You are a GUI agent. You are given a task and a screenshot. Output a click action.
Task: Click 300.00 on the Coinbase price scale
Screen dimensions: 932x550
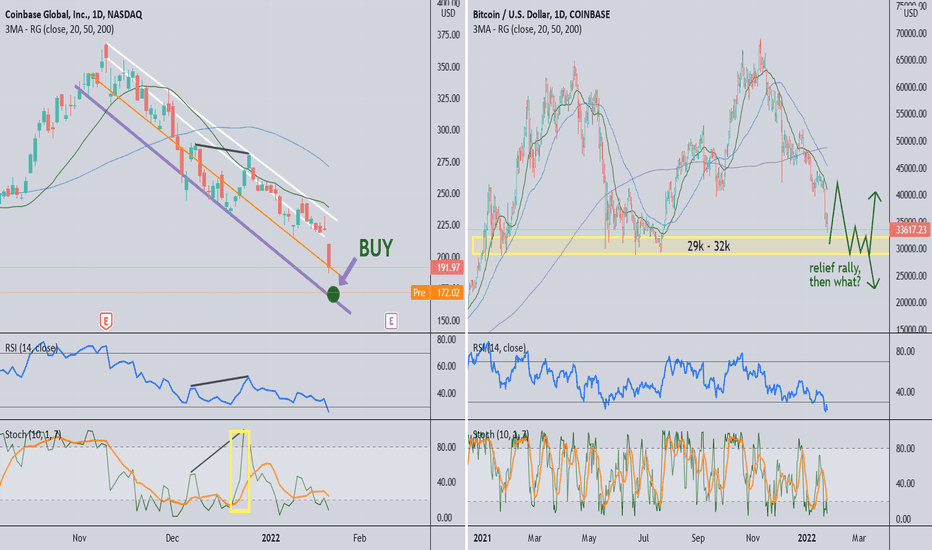(448, 130)
